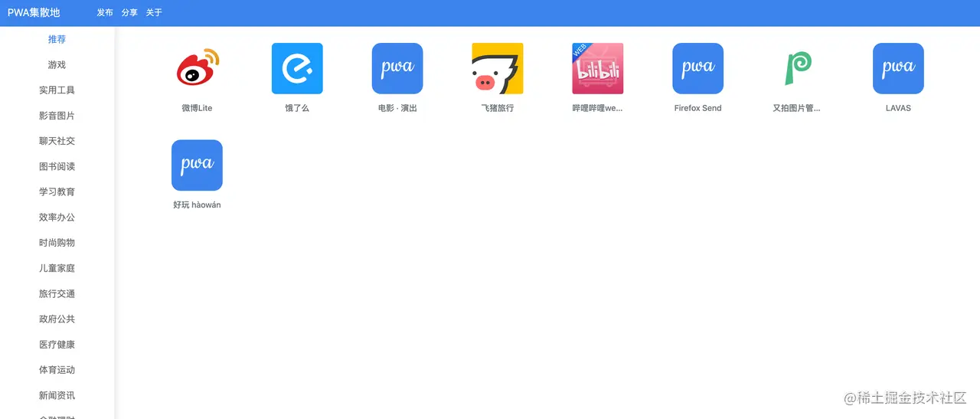Open the 好玩 hàowán pwa icon
Viewport: 980px width, 419px height.
click(197, 165)
